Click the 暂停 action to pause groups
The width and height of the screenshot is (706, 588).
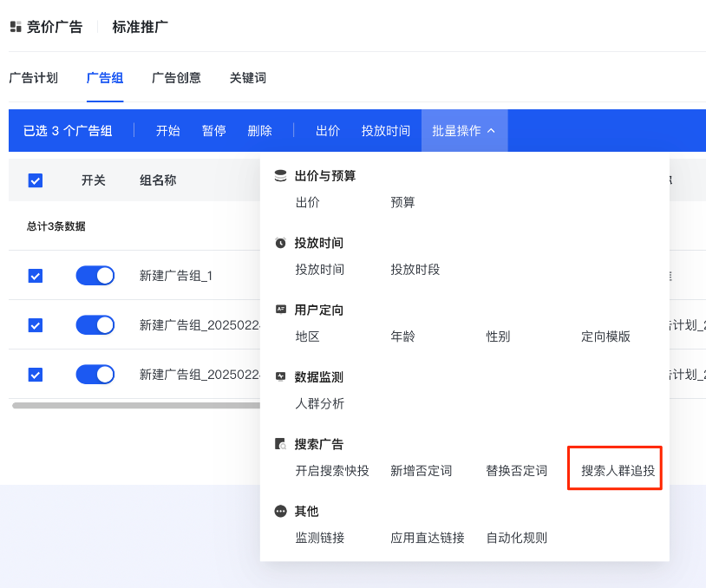[213, 130]
